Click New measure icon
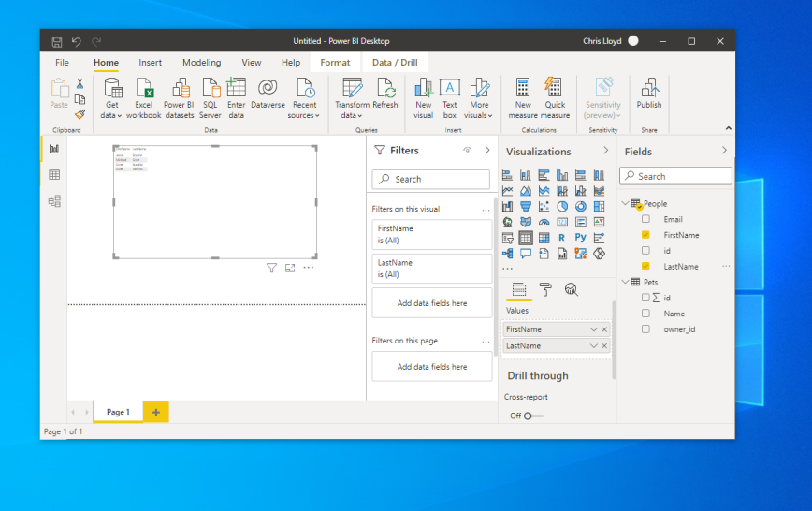The width and height of the screenshot is (812, 511). (x=523, y=88)
